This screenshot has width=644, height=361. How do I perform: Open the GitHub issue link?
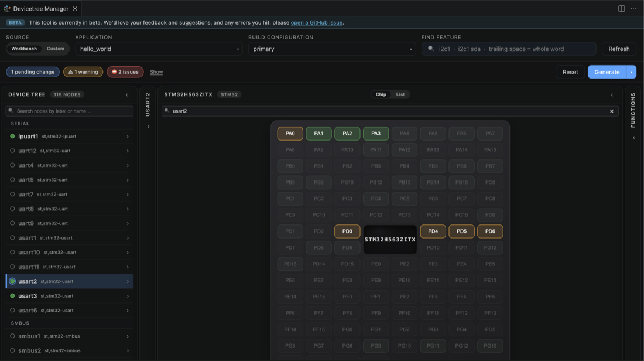(x=316, y=23)
